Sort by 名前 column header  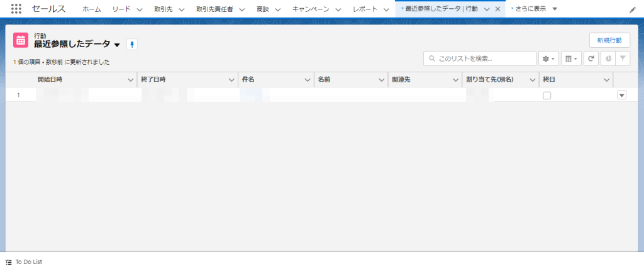324,80
